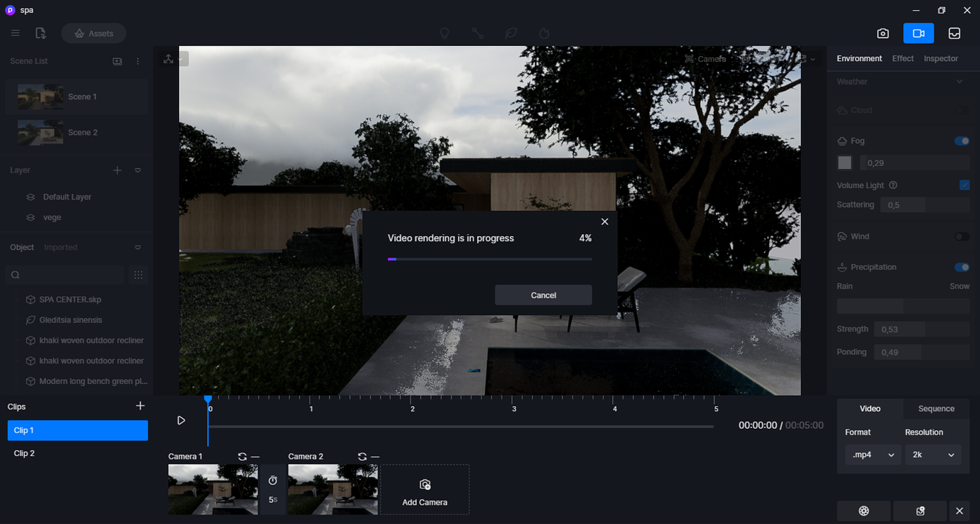Select the Environment tab
980x524 pixels.
point(859,58)
